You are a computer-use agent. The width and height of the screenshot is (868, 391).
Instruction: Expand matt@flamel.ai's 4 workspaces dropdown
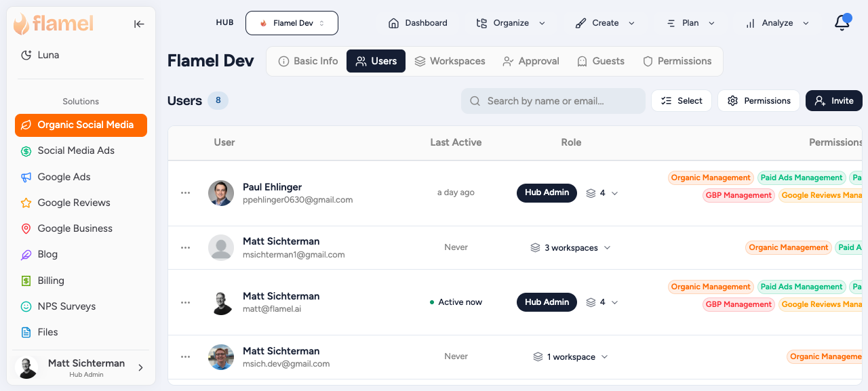tap(602, 302)
